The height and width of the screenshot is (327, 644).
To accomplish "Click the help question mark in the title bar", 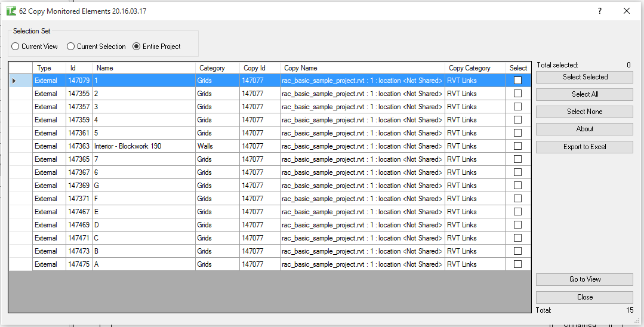I will pos(600,11).
